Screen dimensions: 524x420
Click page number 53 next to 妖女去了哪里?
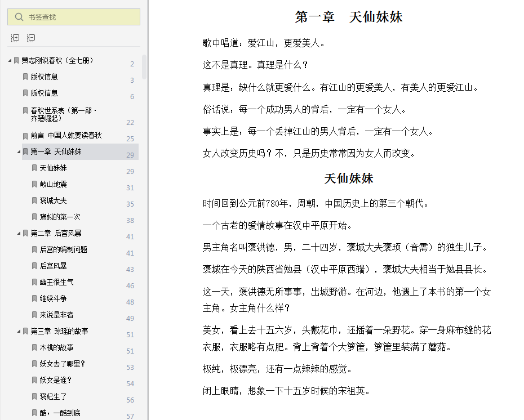point(130,368)
